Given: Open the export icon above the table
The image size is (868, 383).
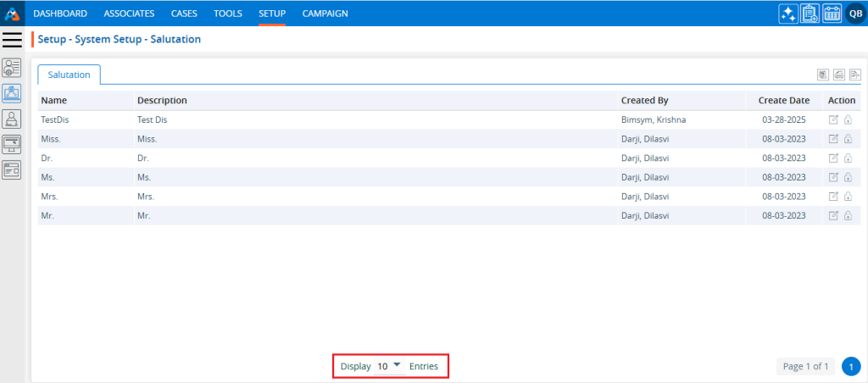Looking at the screenshot, I should (855, 75).
